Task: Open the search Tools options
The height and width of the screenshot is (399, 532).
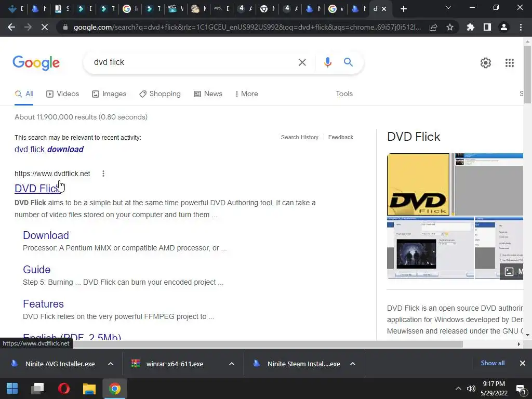Action: (344, 94)
